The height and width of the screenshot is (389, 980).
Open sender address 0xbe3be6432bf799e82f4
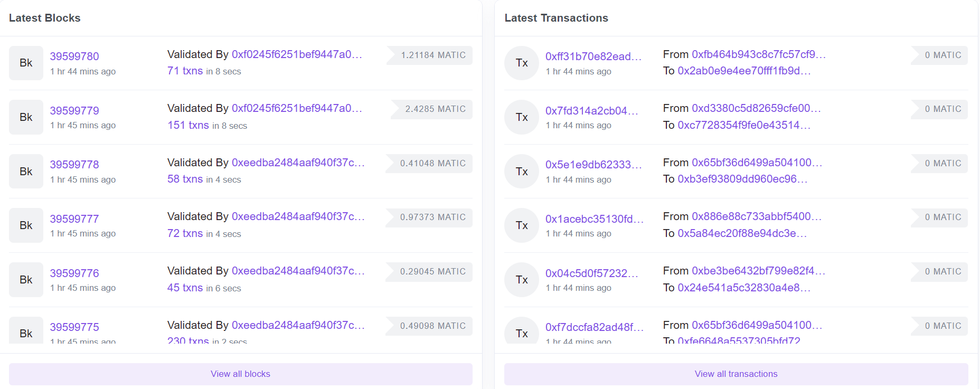click(758, 271)
